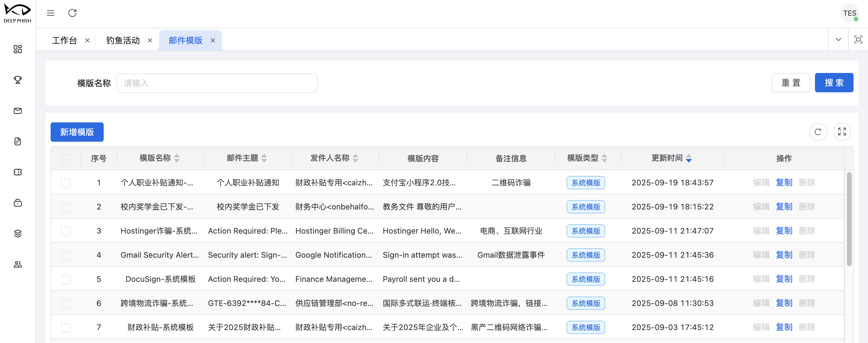Select the checkbox for row 5 (DocuSign)
Image resolution: width=868 pixels, height=343 pixels.
[66, 279]
